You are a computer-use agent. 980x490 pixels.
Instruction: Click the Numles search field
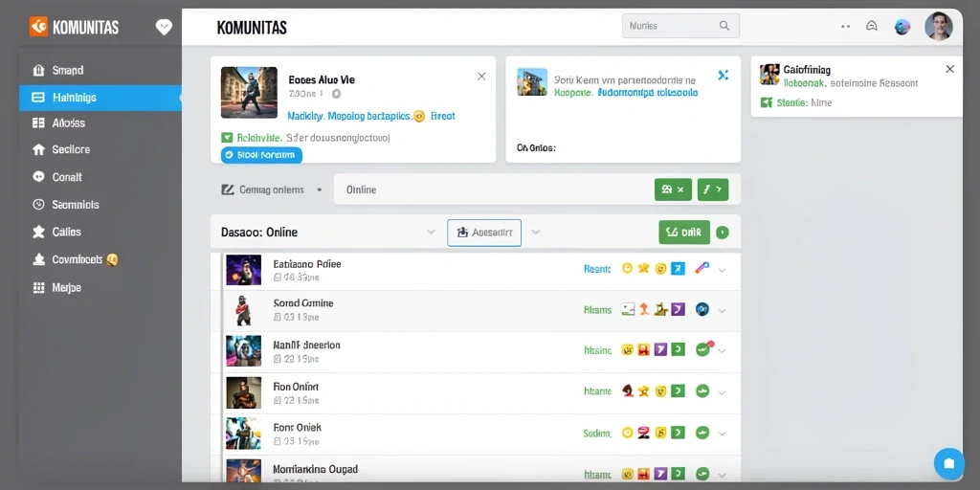[680, 26]
